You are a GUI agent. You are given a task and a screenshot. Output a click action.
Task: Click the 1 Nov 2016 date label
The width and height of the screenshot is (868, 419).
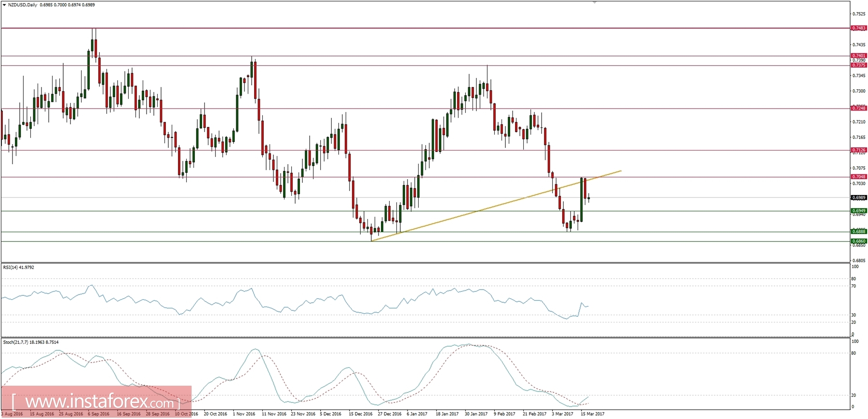(x=244, y=414)
